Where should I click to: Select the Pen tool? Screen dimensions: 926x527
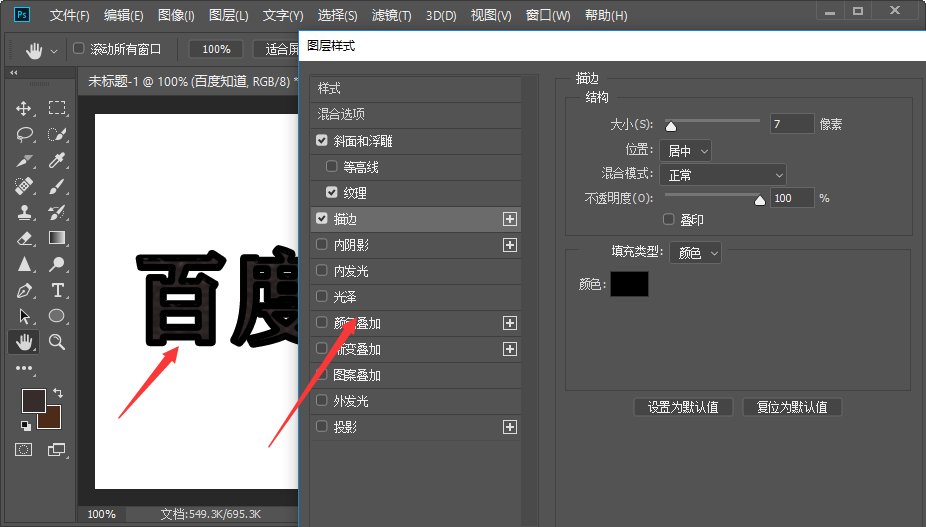(x=24, y=290)
